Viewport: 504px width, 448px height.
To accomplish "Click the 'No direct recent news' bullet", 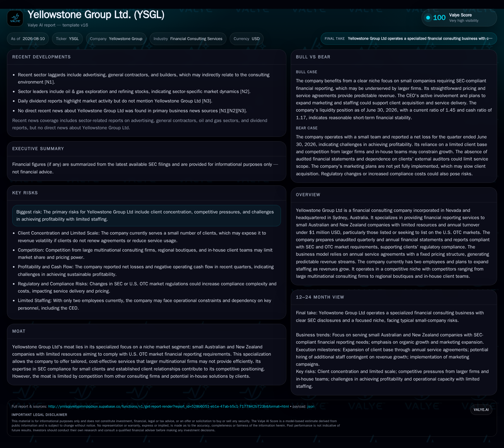I will click(x=132, y=111).
